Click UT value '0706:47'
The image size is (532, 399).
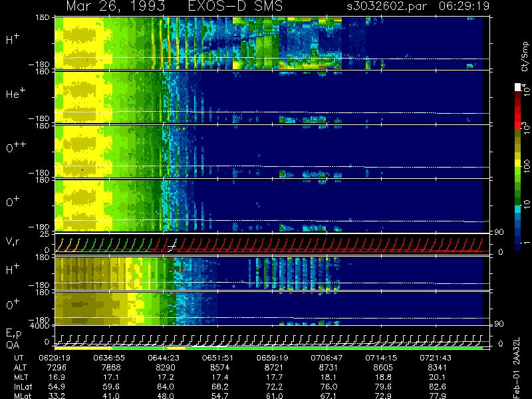[x=327, y=358]
